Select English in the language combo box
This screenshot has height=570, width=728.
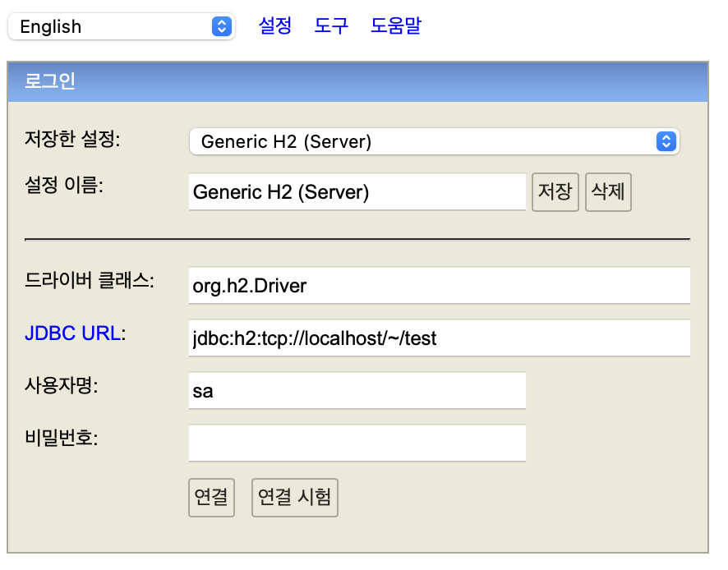115,26
